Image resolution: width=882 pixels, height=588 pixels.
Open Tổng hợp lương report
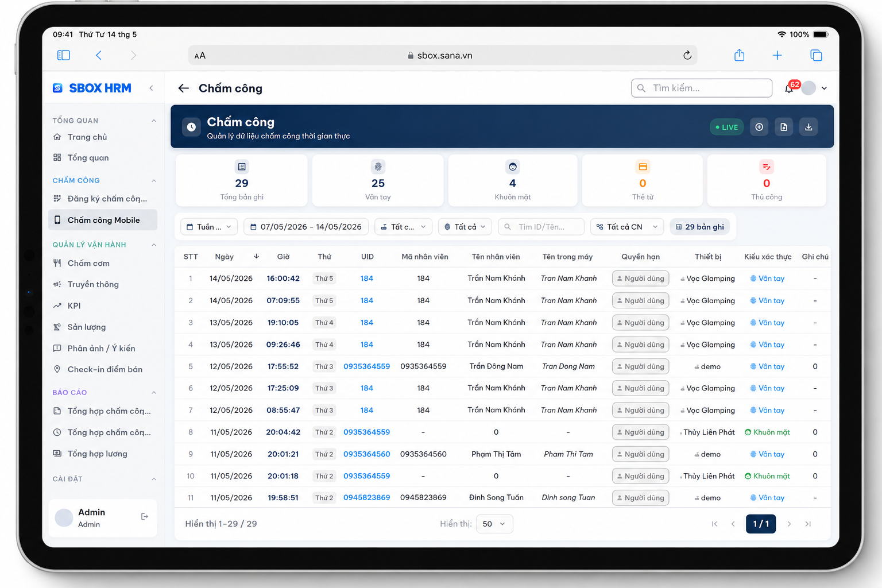point(103,454)
